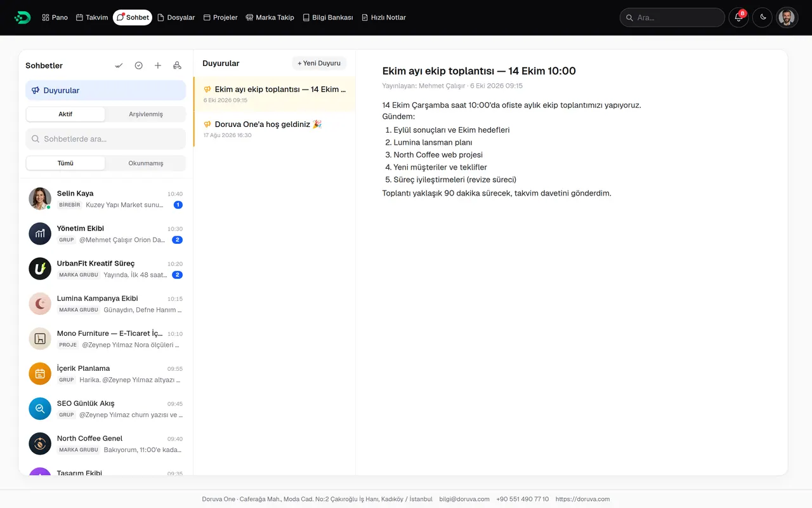The image size is (812, 508).
Task: Open the user profile avatar
Action: (x=787, y=18)
